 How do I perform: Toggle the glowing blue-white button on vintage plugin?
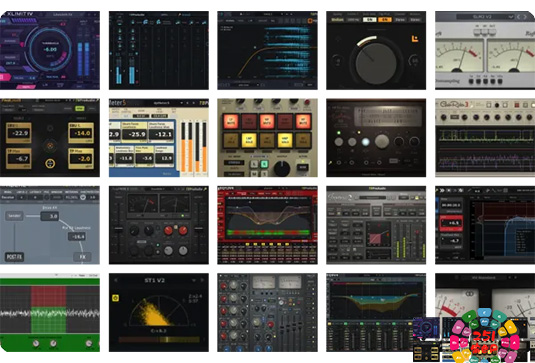pos(365,142)
